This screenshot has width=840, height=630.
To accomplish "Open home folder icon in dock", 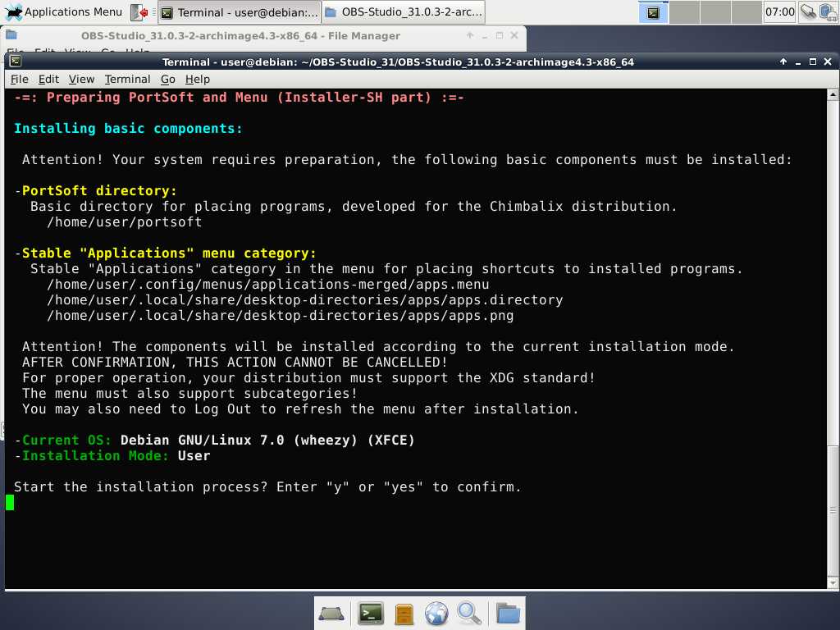I will click(x=508, y=614).
